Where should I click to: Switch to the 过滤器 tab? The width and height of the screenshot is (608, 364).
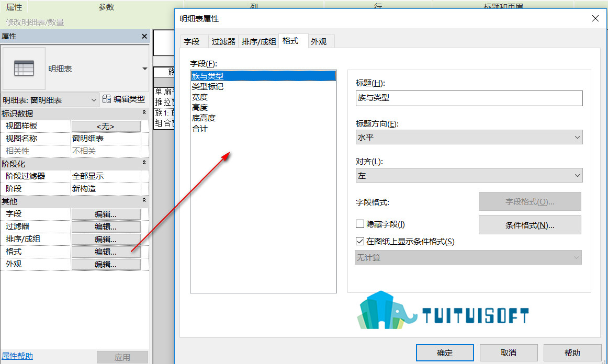(x=223, y=41)
